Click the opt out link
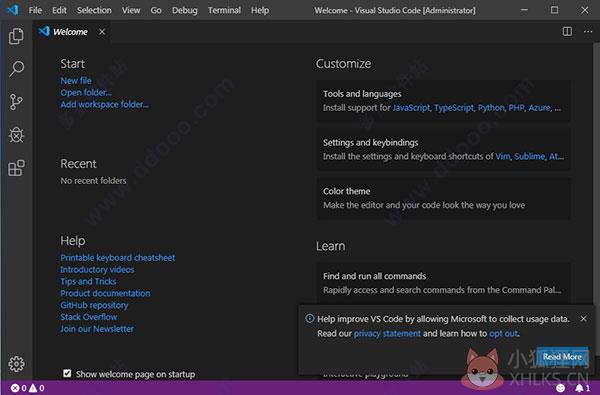Viewport: 600px width, 395px height. (503, 333)
